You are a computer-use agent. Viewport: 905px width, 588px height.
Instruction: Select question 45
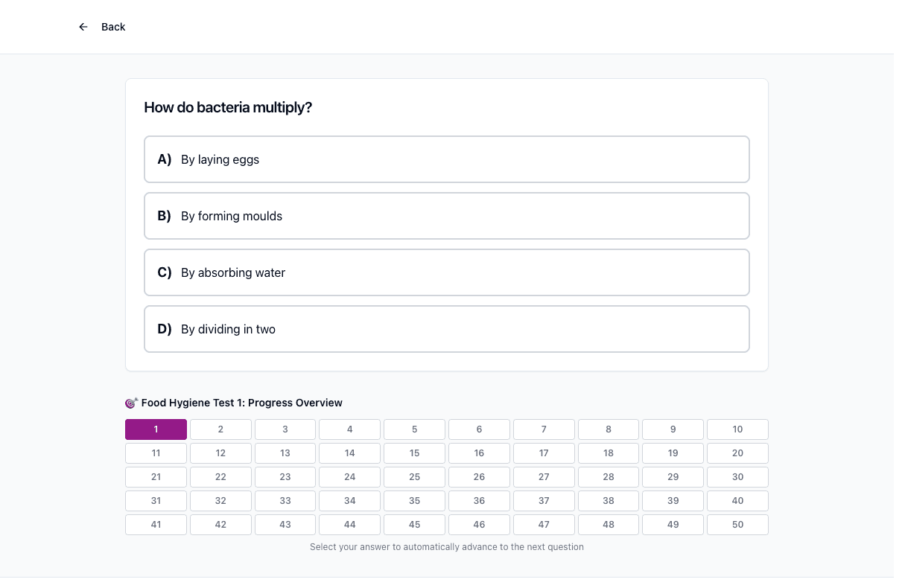tap(415, 525)
